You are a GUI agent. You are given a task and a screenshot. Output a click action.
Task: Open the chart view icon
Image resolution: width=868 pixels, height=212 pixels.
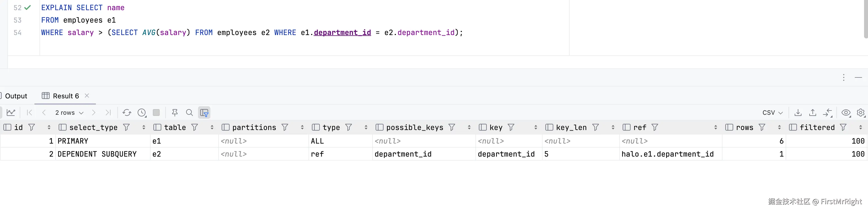pos(11,113)
